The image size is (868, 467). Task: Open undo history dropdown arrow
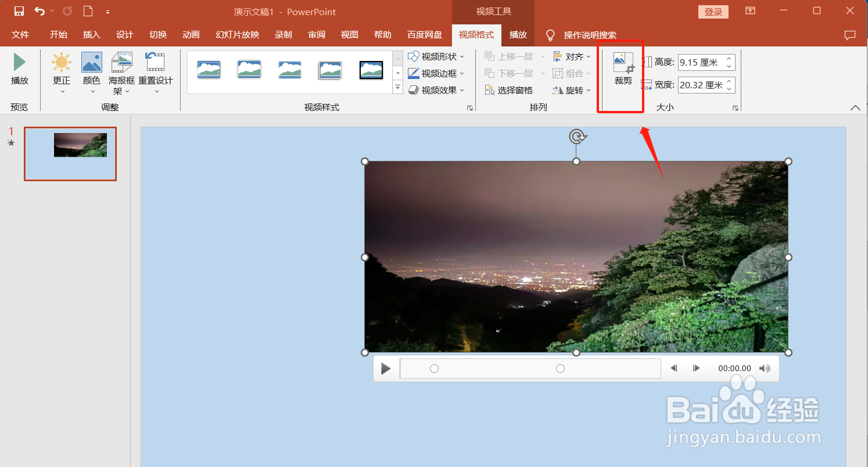click(52, 11)
